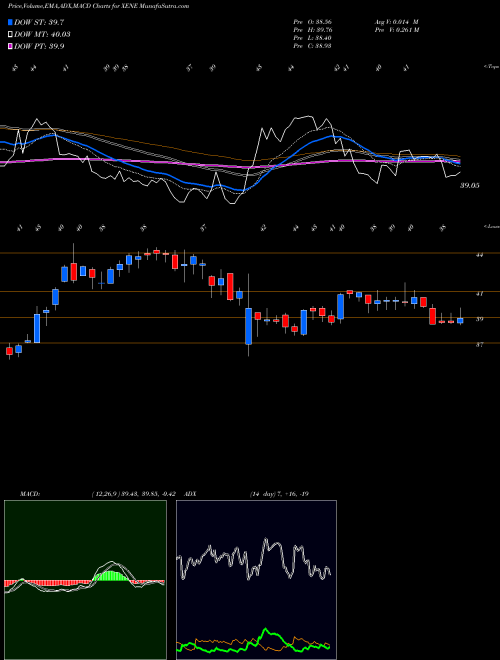The width and height of the screenshot is (500, 660).
Task: Click the 'Pre C: 38.93' value
Action: tap(313, 46)
